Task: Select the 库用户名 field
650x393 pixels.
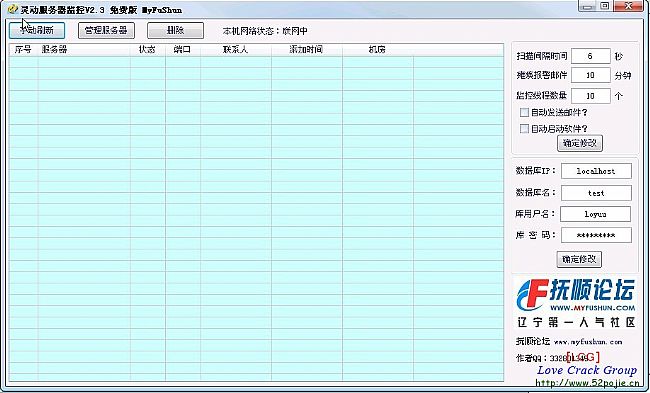Action: (595, 214)
